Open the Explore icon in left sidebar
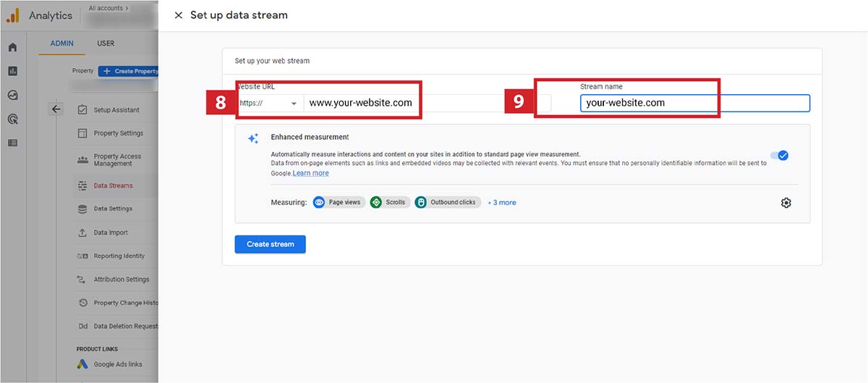This screenshot has width=868, height=383. [x=12, y=95]
